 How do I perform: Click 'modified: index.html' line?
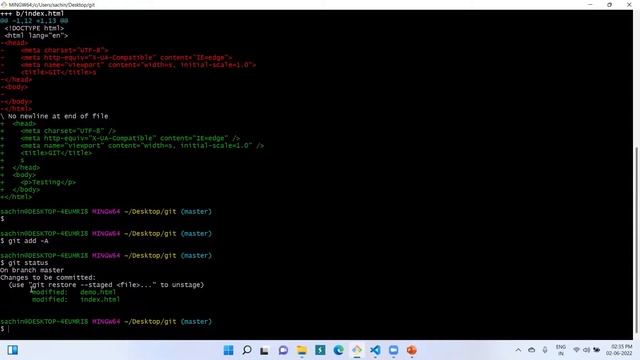pos(76,300)
